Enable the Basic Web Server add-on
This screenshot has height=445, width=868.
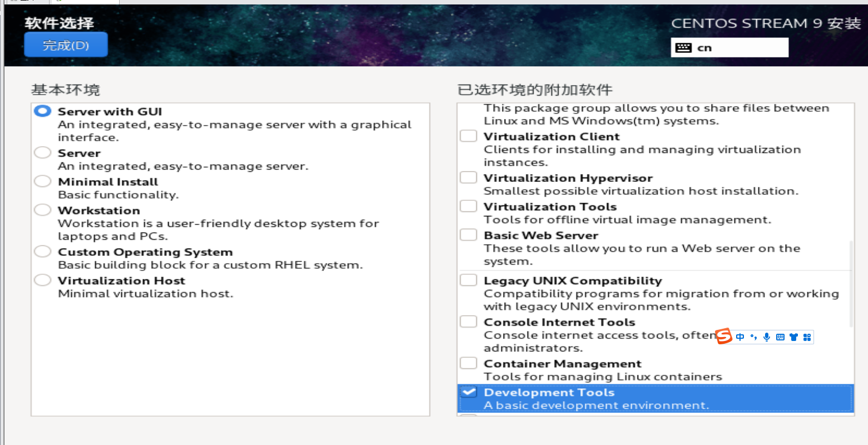coord(468,234)
